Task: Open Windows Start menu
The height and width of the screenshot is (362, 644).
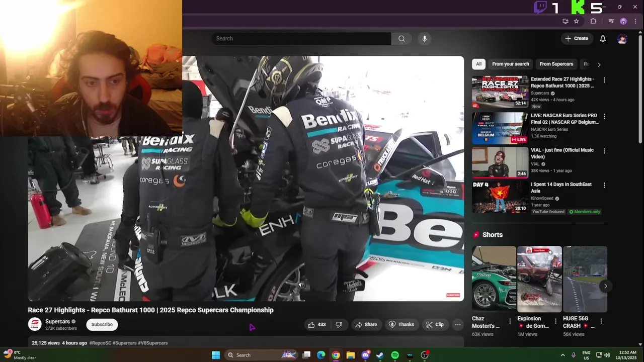Action: pyautogui.click(x=216, y=355)
